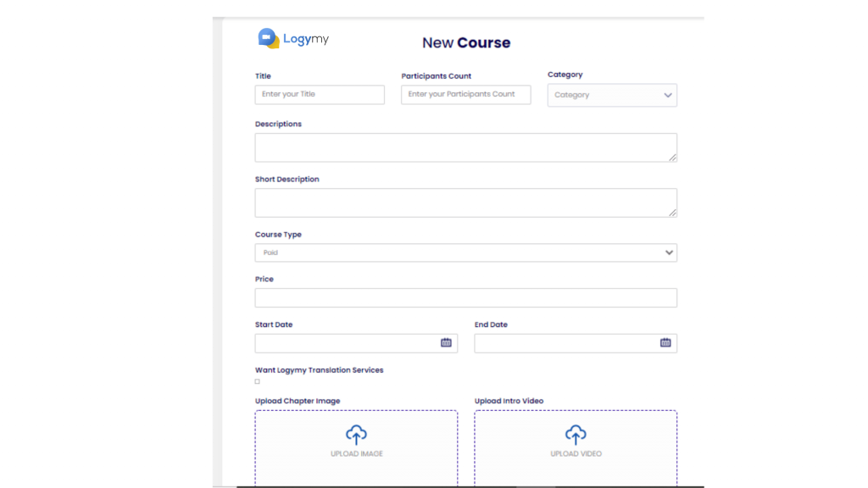This screenshot has width=868, height=488.
Task: Click the UPLOAD IMAGE label
Action: point(357,454)
